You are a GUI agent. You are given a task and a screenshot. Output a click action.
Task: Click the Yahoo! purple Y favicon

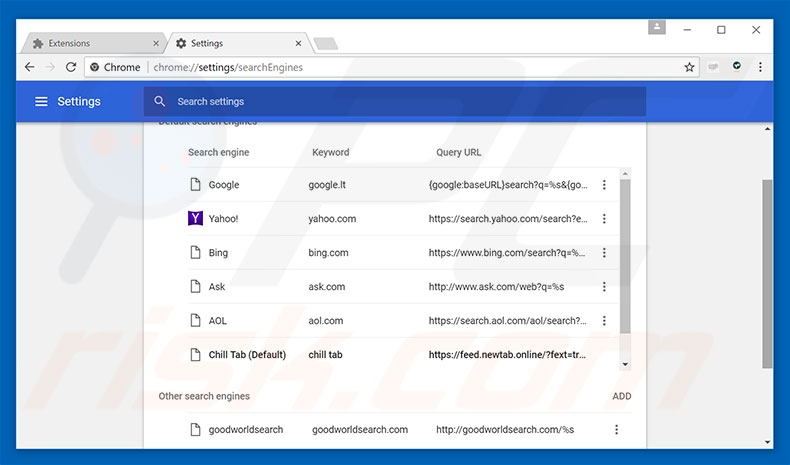pos(195,218)
